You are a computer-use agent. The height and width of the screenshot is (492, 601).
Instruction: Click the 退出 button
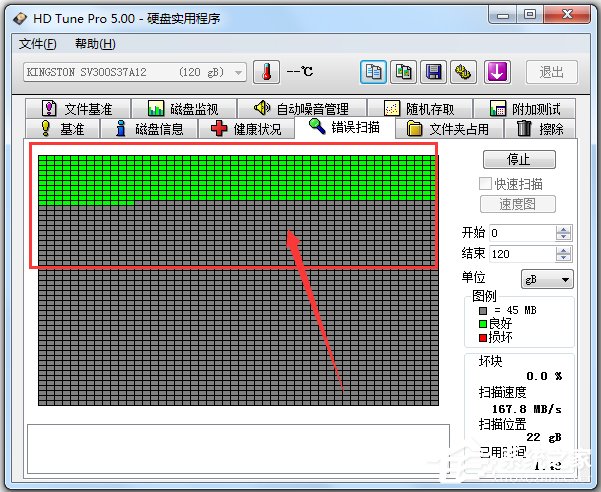coord(552,72)
